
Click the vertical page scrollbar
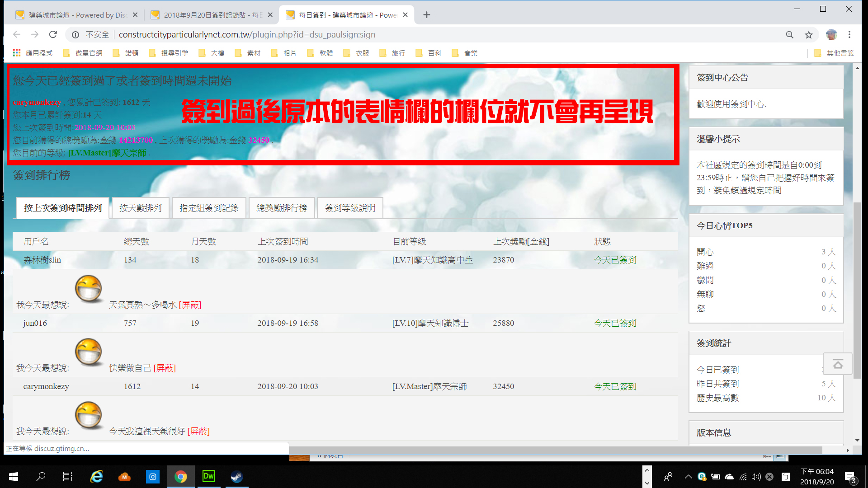point(857,289)
